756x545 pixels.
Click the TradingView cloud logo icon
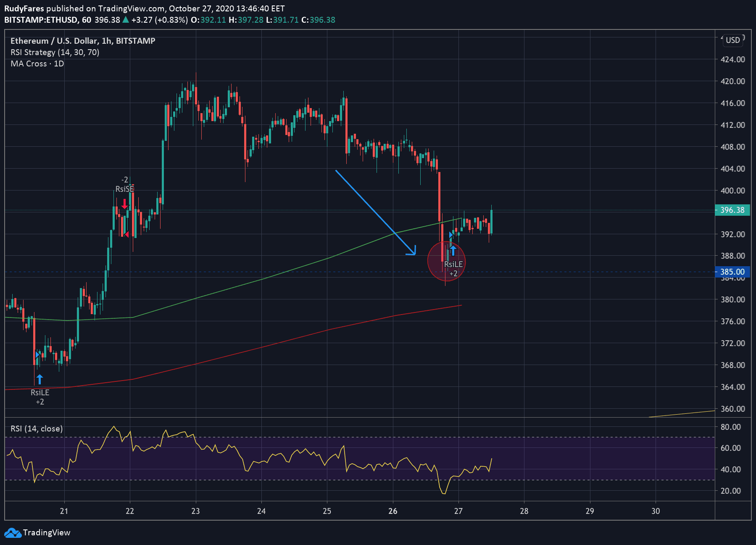pyautogui.click(x=13, y=533)
